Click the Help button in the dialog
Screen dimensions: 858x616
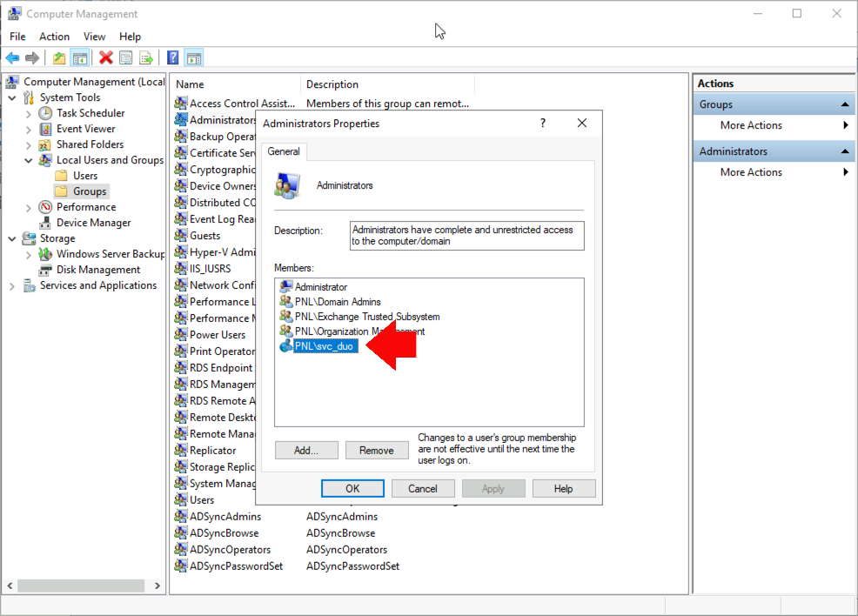(564, 488)
